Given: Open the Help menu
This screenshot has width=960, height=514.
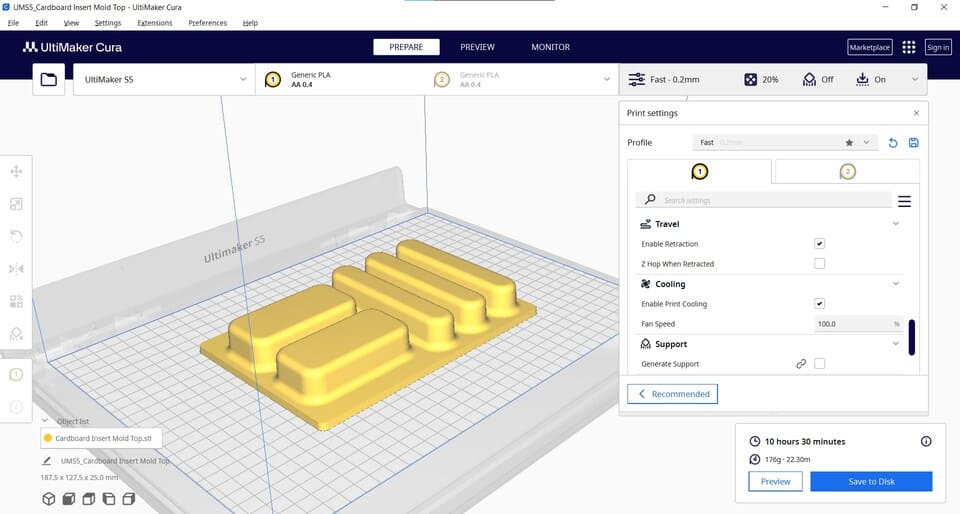Looking at the screenshot, I should 250,23.
